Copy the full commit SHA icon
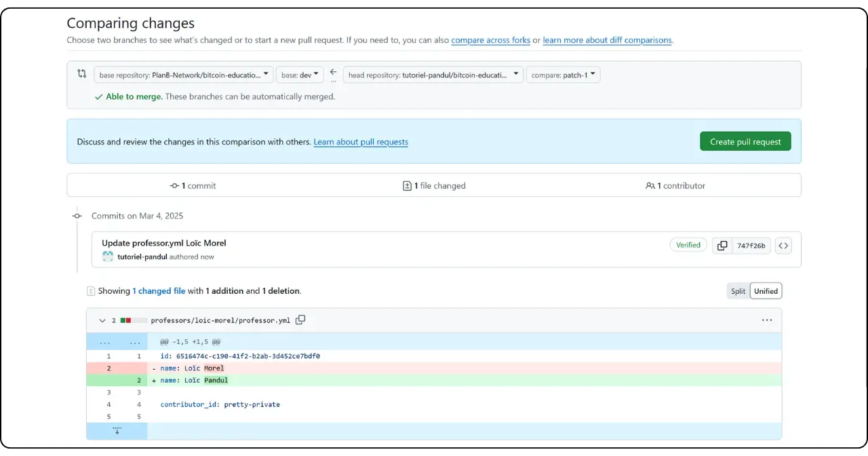The height and width of the screenshot is (456, 868). click(x=722, y=246)
